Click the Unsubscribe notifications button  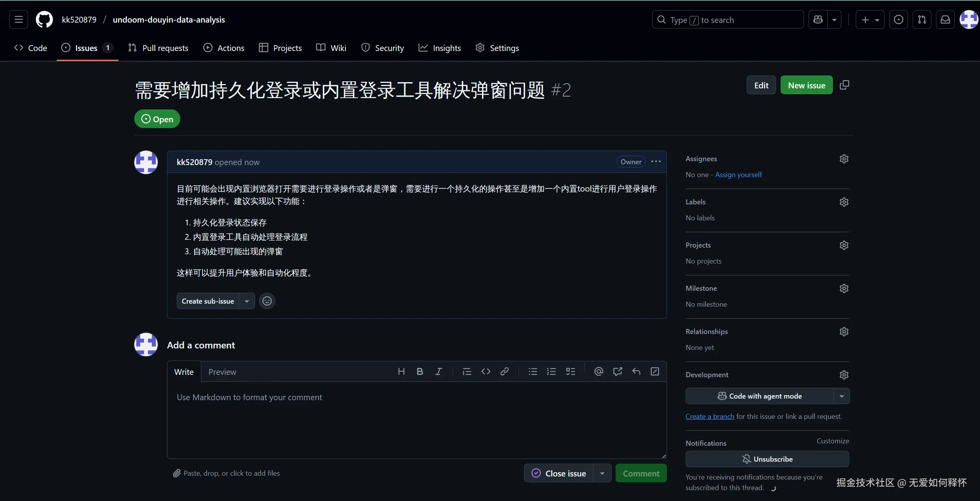pos(767,459)
